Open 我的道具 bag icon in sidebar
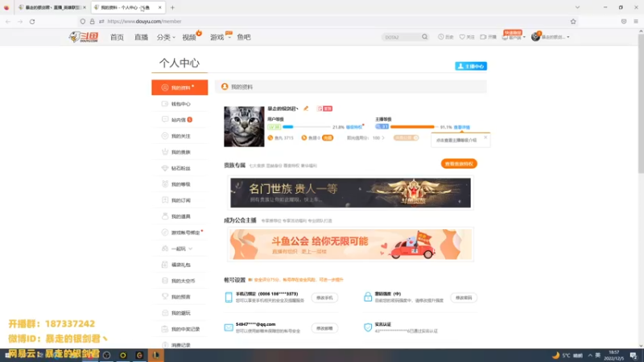Image resolution: width=644 pixels, height=362 pixels. pyautogui.click(x=165, y=216)
